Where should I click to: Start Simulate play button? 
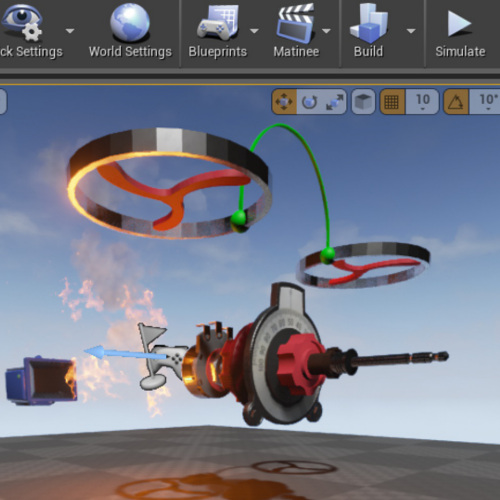click(x=459, y=23)
